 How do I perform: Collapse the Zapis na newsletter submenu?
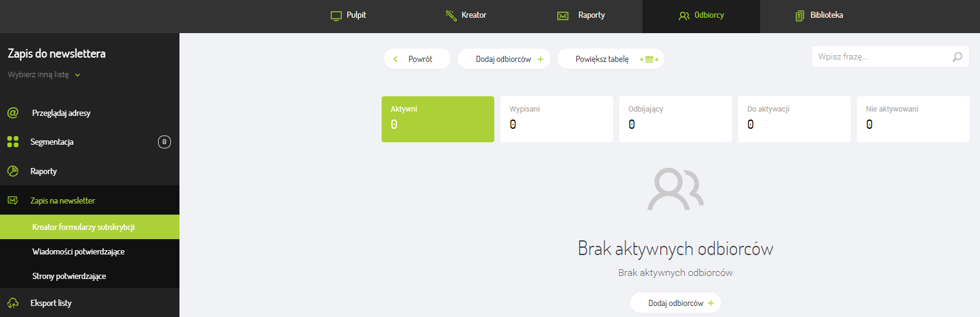pos(62,201)
